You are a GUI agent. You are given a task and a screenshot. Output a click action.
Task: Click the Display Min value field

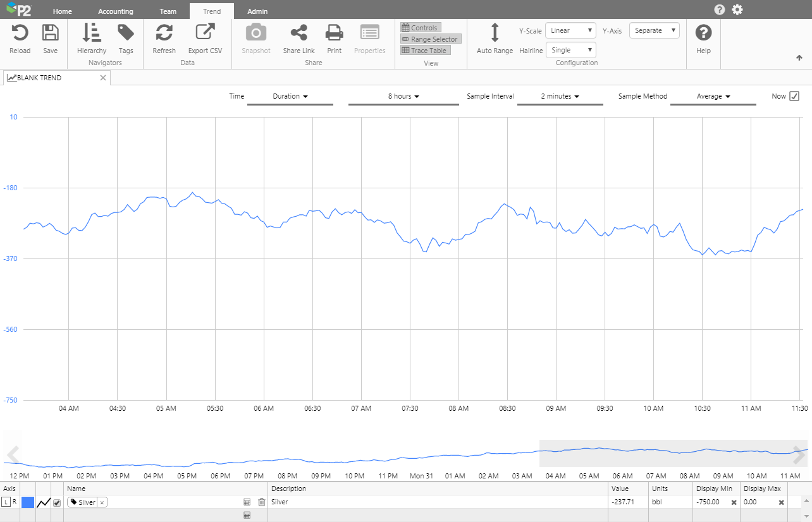point(710,502)
